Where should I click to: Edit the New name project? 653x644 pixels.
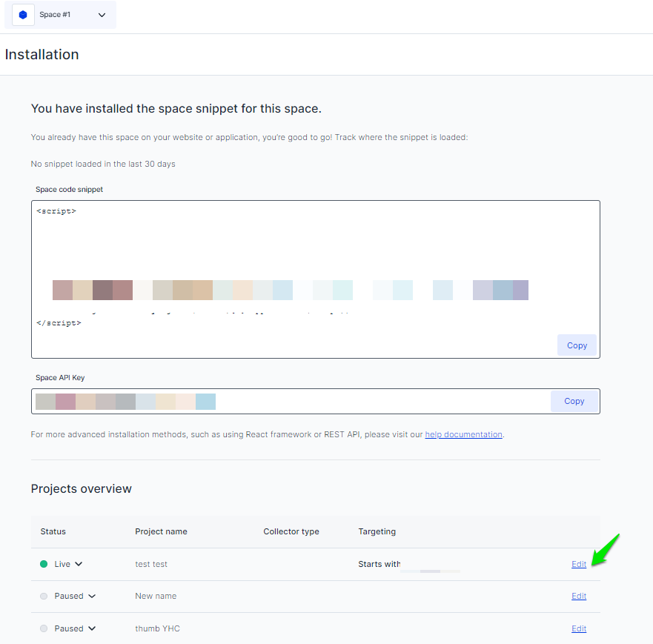[578, 596]
